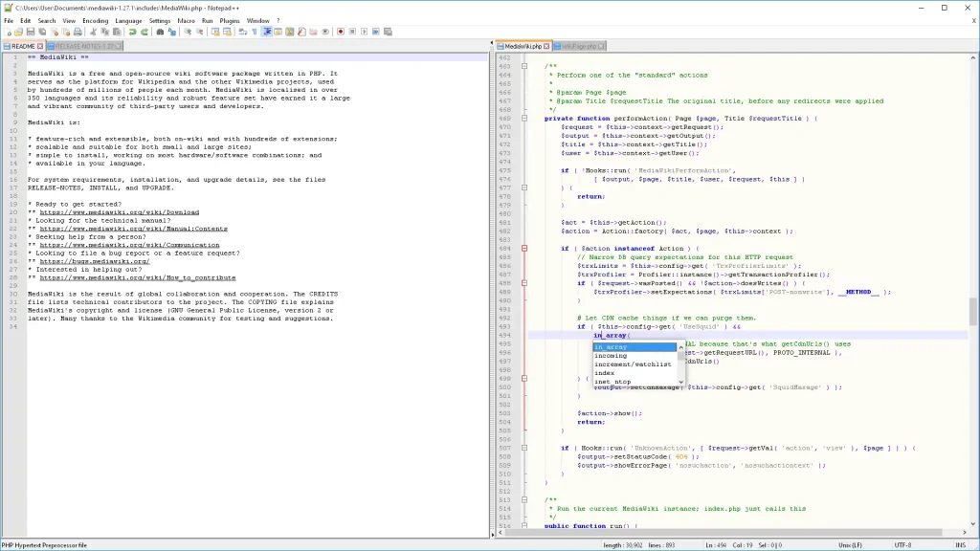Click the right editor's vertical scrollbar thumb

coord(973,311)
